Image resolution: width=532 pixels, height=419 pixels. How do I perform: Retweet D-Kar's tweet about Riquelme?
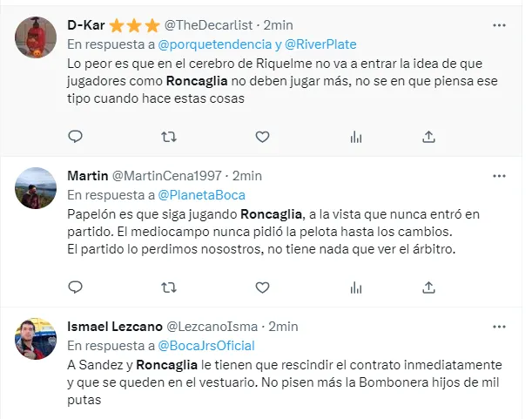click(x=170, y=136)
